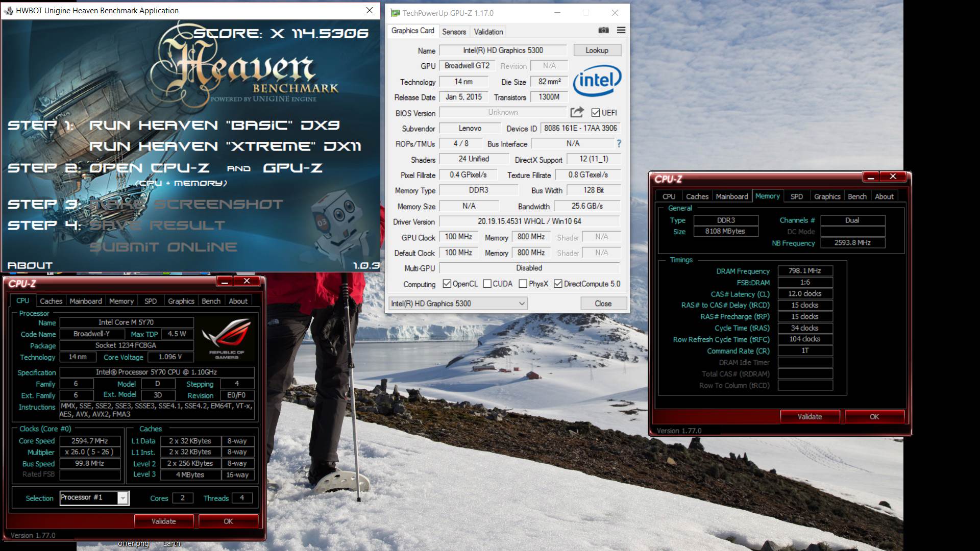980x551 pixels.
Task: Toggle the OpenCL checkbox
Action: pos(447,284)
